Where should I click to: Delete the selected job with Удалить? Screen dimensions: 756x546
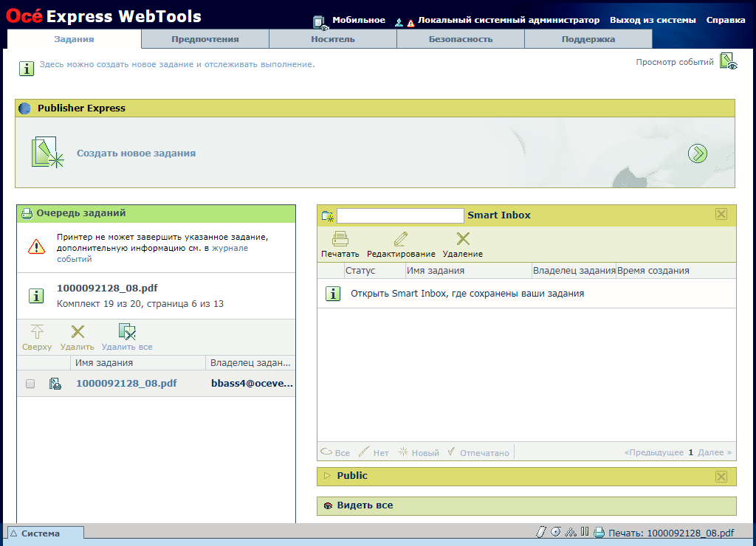[77, 337]
